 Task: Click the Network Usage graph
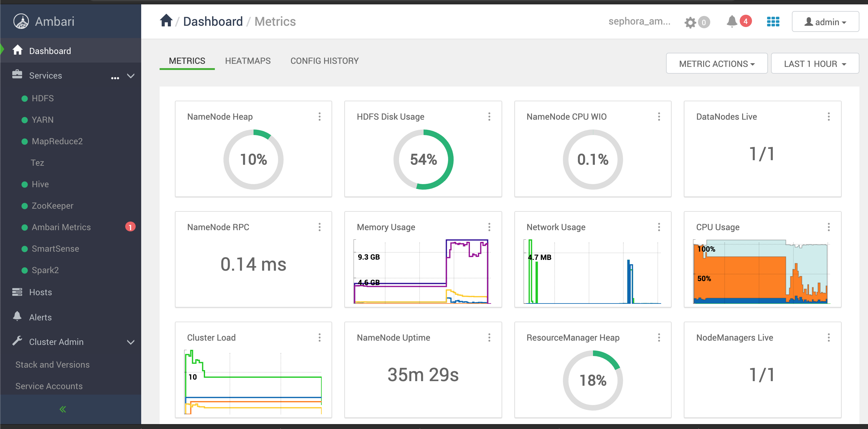(x=592, y=272)
